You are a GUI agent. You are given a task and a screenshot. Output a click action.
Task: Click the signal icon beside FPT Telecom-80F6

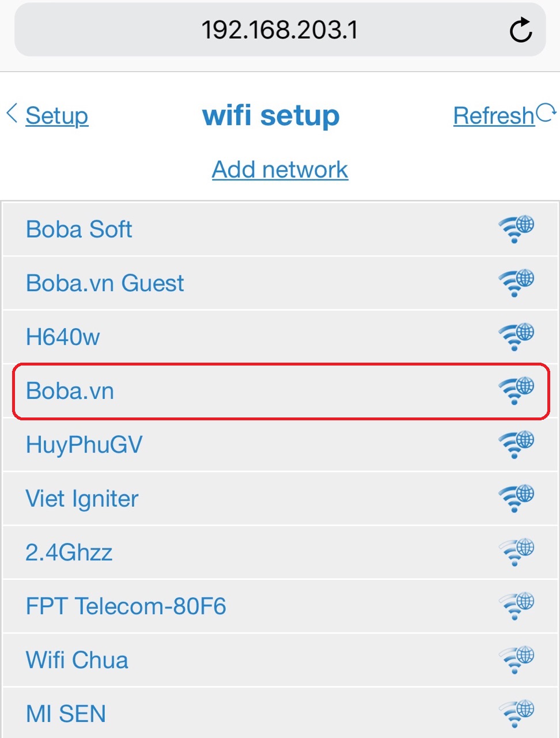[x=516, y=606]
